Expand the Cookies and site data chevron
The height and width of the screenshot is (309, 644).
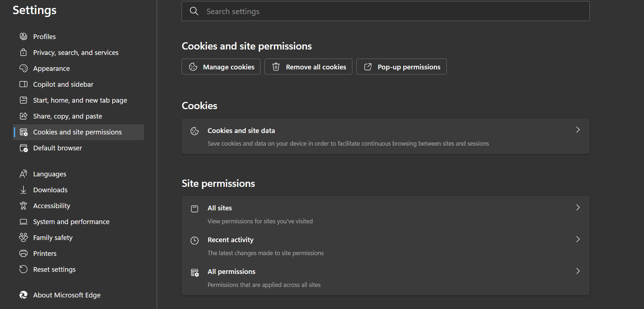578,130
